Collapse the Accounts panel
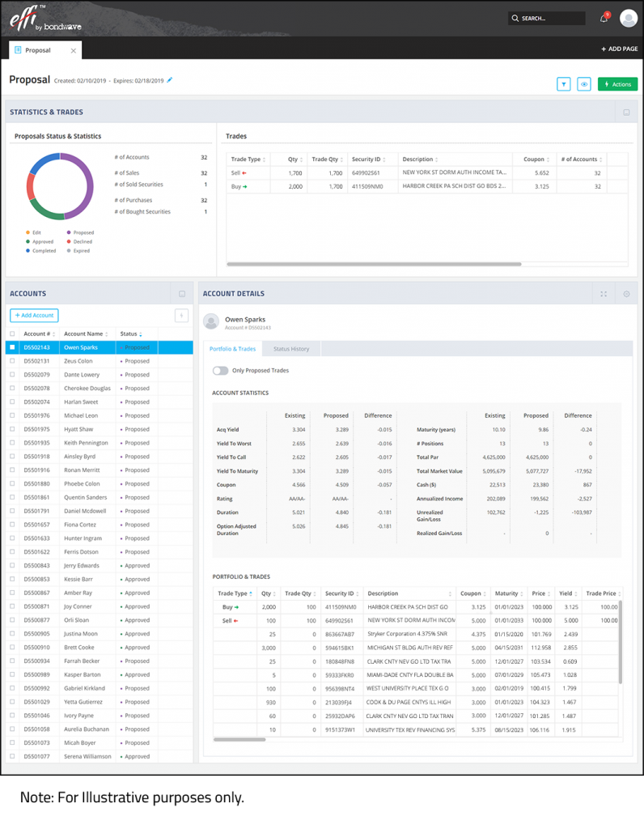 182,294
